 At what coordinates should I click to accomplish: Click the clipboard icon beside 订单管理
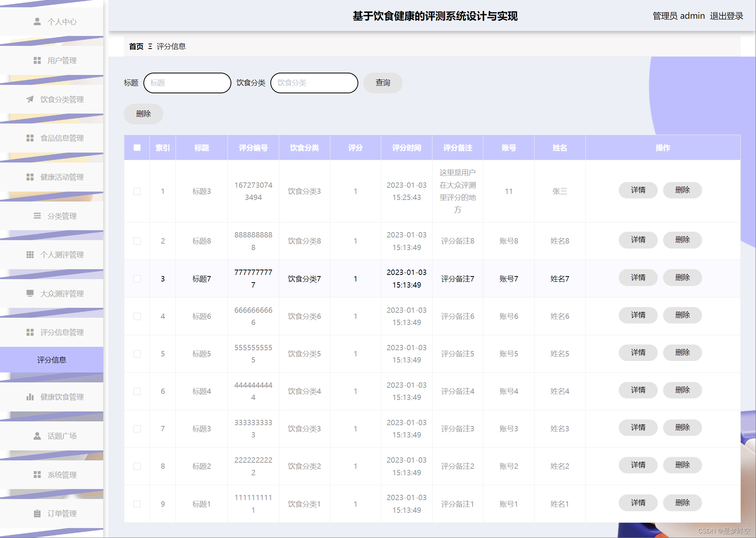[x=37, y=514]
